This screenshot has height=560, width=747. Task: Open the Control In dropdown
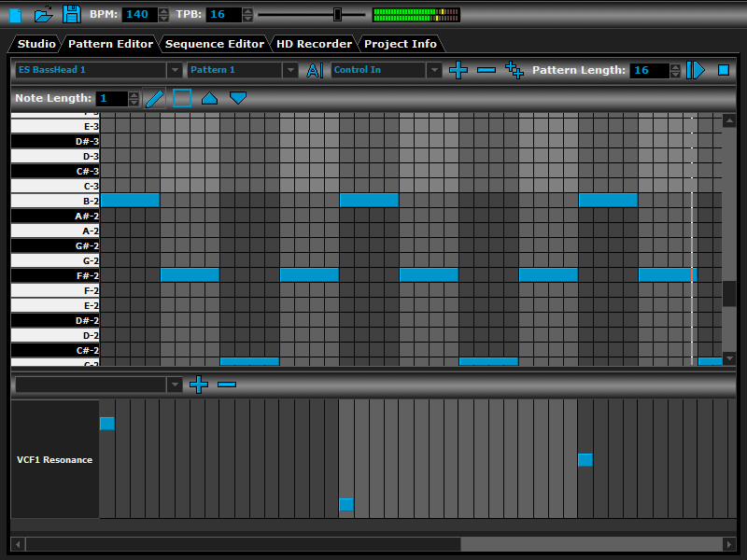pyautogui.click(x=434, y=70)
